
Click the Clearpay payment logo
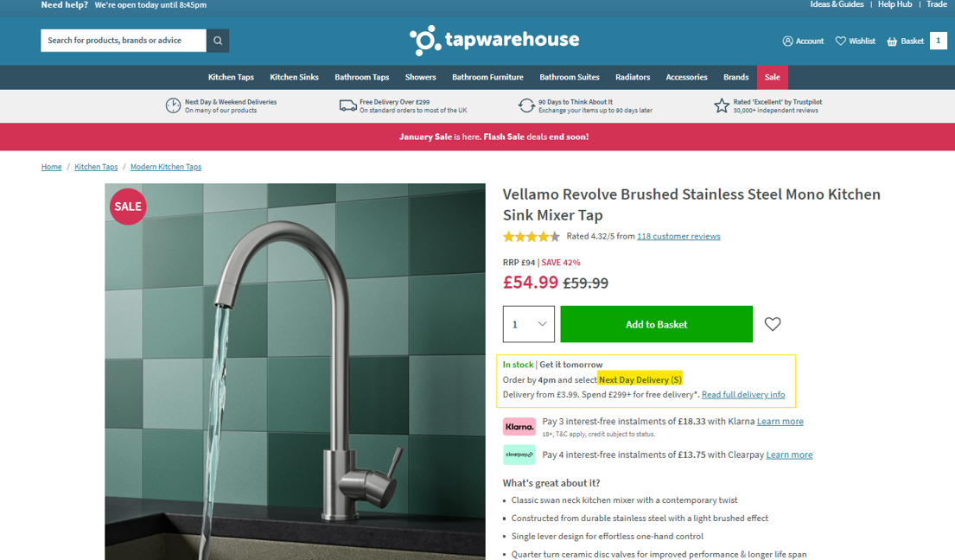[519, 455]
